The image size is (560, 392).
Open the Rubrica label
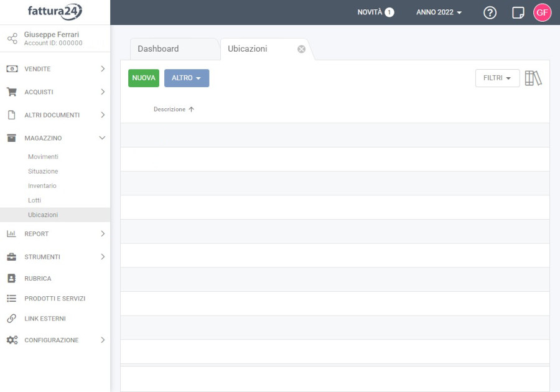[38, 279]
